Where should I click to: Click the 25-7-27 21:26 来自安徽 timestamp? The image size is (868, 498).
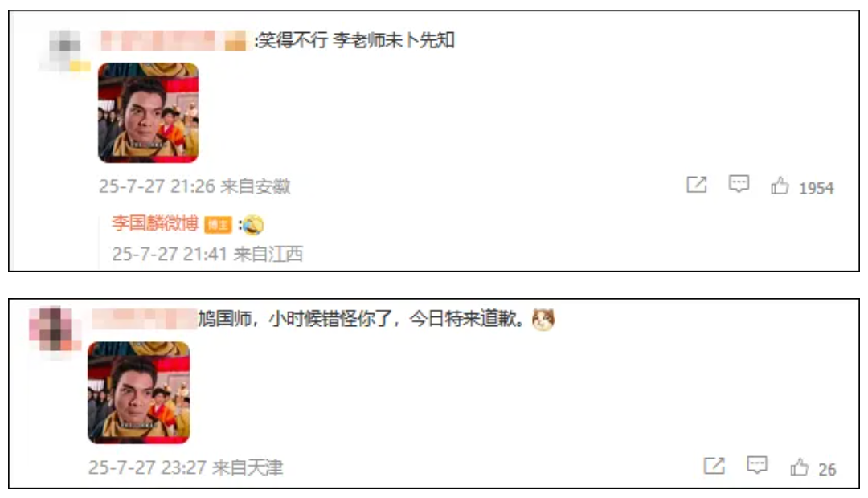pyautogui.click(x=194, y=186)
